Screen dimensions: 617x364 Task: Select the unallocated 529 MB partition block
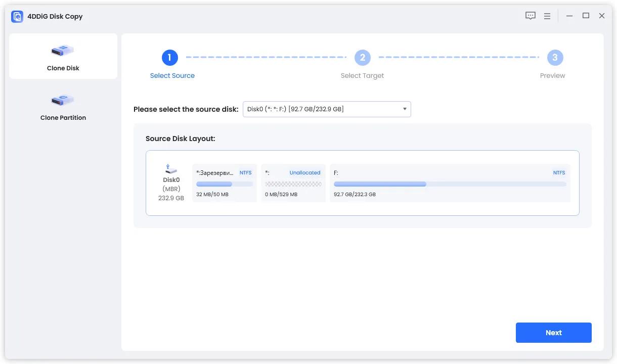293,183
